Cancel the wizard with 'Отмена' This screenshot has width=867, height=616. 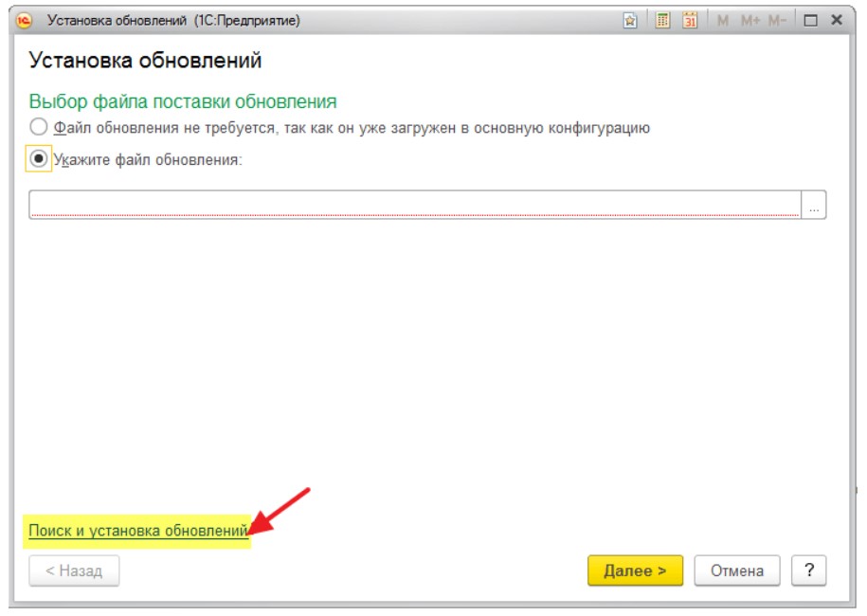[737, 571]
